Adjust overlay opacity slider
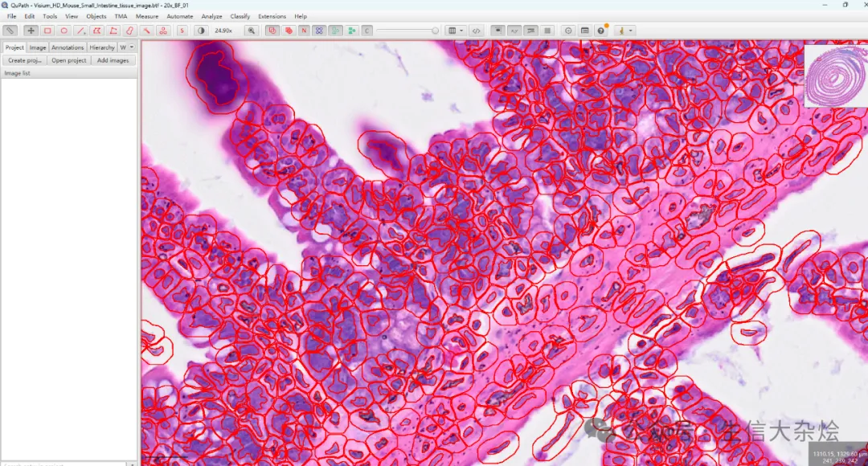This screenshot has width=868, height=466. [x=408, y=31]
